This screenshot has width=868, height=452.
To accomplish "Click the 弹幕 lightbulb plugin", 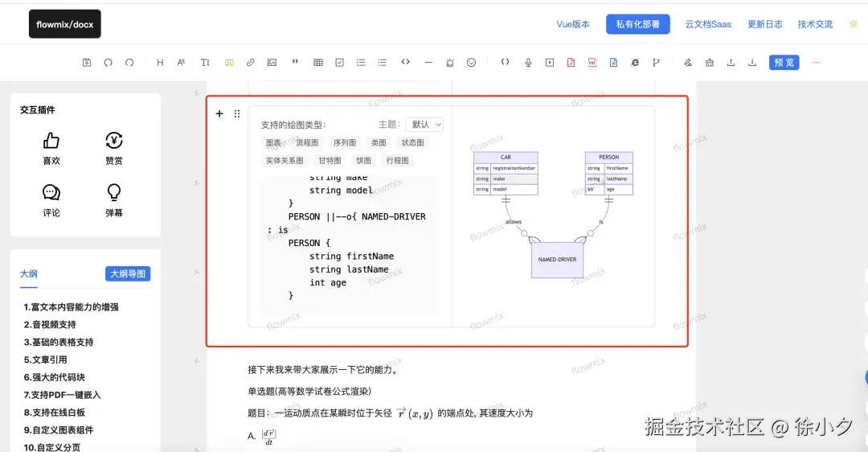I will 114,200.
